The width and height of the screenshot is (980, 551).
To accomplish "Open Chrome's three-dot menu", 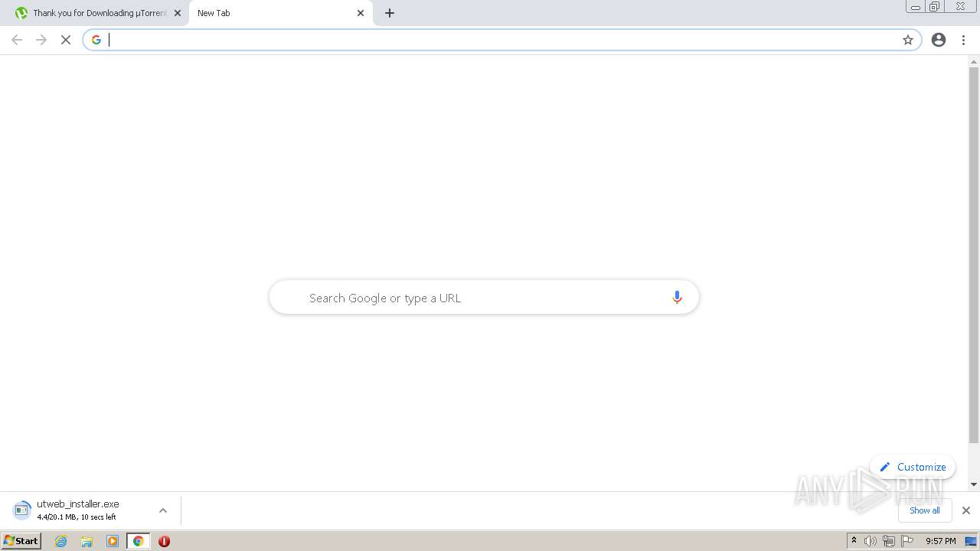I will [963, 40].
